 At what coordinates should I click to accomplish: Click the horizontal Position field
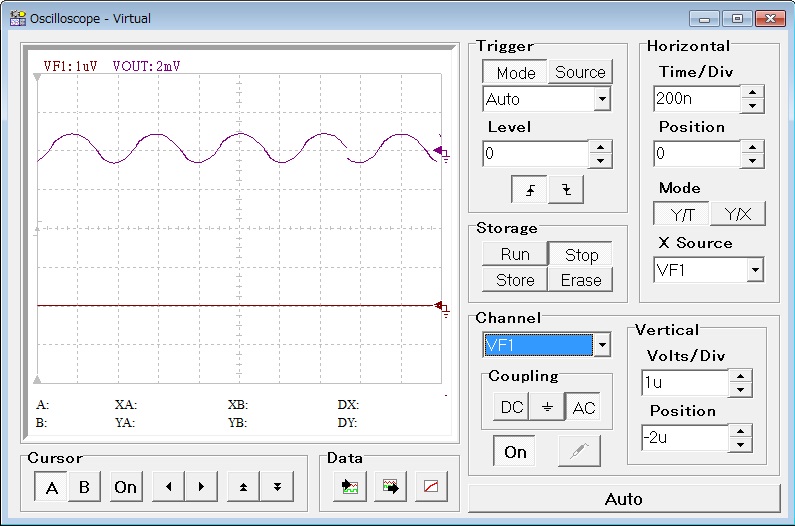[697, 154]
